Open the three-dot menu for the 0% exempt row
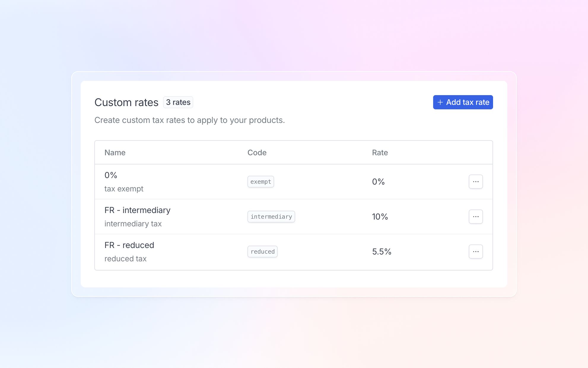Image resolution: width=588 pixels, height=368 pixels. pyautogui.click(x=476, y=182)
